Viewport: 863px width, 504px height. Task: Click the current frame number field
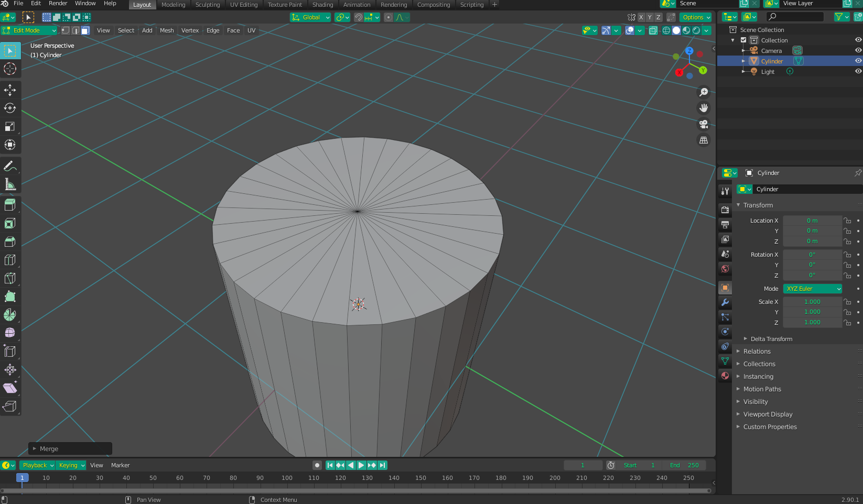(x=582, y=465)
